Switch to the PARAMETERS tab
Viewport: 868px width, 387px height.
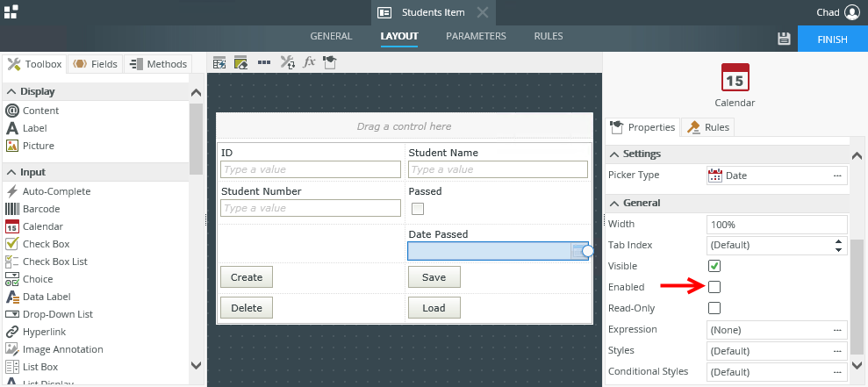[x=476, y=37]
